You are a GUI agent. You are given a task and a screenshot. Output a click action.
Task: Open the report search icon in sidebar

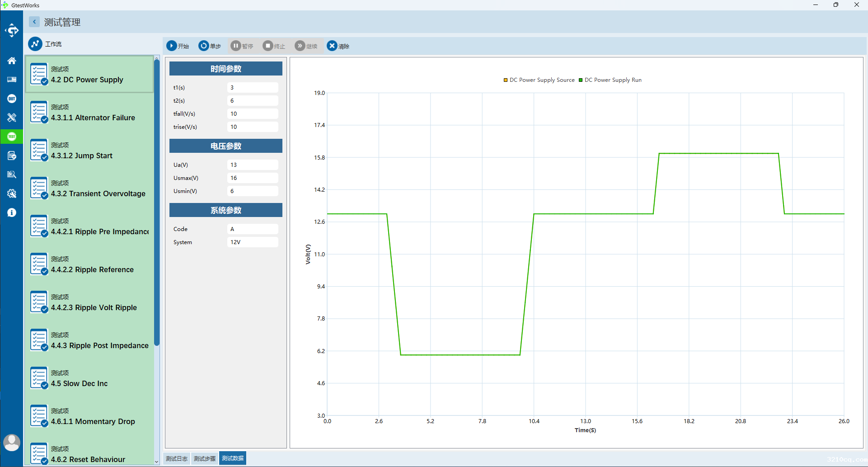point(12,175)
